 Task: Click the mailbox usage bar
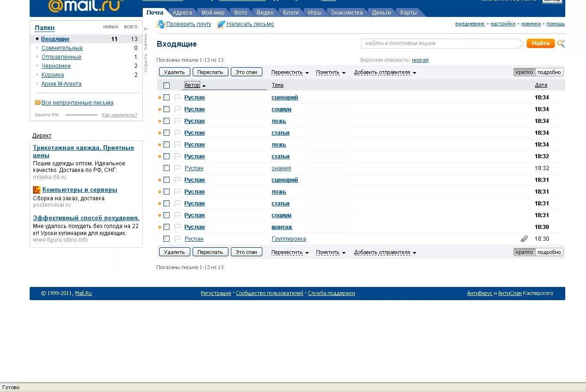81,115
